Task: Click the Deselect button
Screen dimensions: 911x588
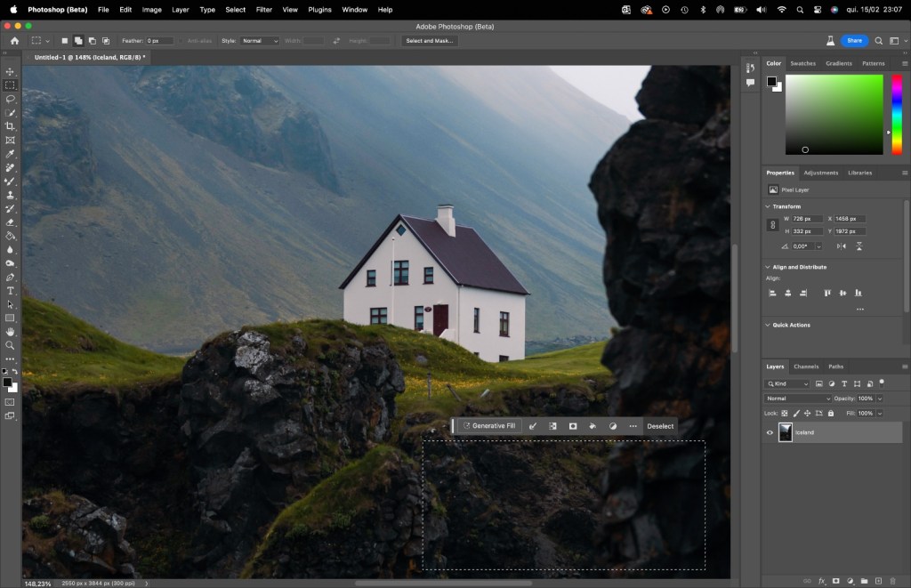Action: [660, 426]
